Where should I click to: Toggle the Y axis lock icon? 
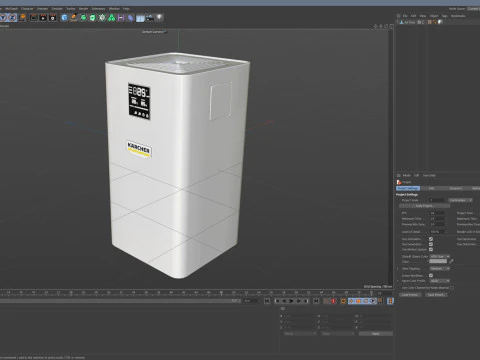[3, 18]
